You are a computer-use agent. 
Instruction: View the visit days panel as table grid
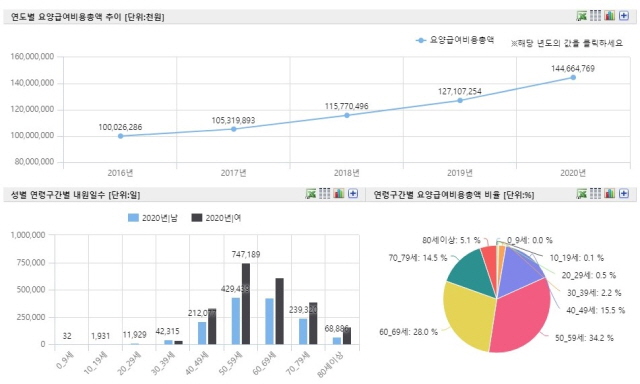324,193
